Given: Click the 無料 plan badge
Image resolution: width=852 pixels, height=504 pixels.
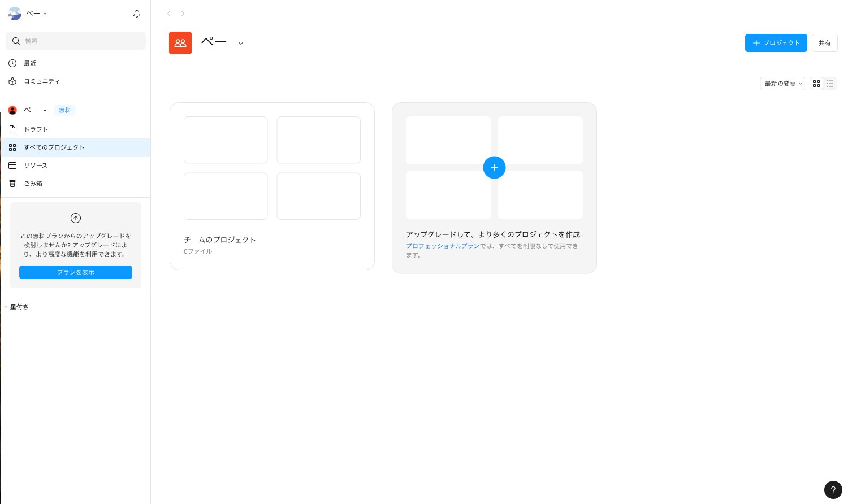Looking at the screenshot, I should [64, 110].
